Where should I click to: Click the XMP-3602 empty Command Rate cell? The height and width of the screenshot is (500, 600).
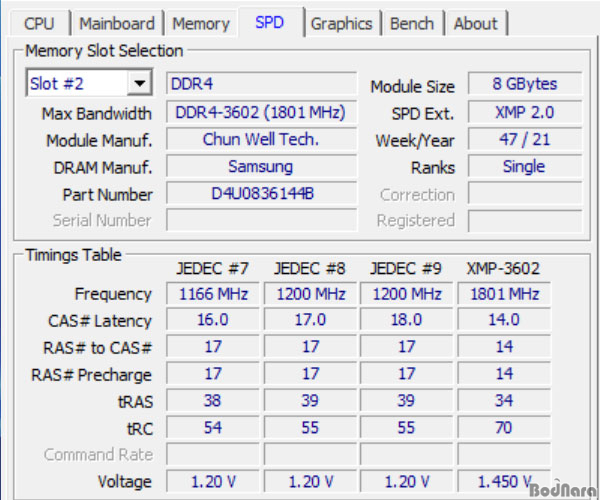504,454
